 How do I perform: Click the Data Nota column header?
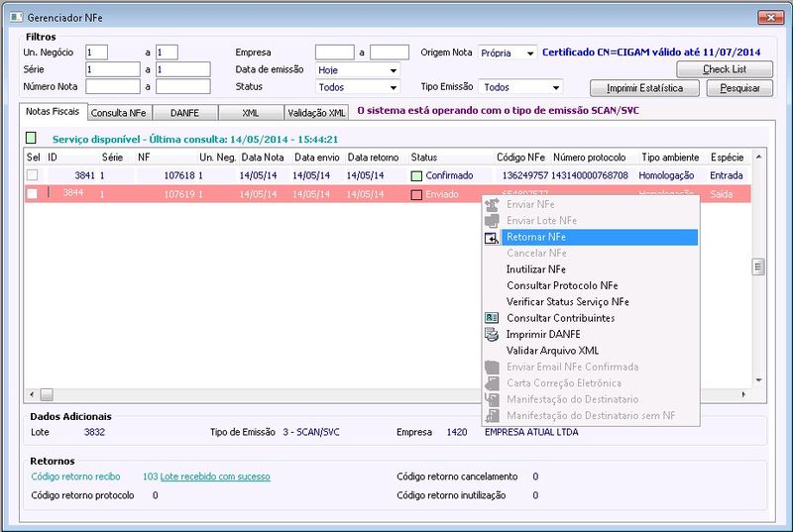[262, 158]
